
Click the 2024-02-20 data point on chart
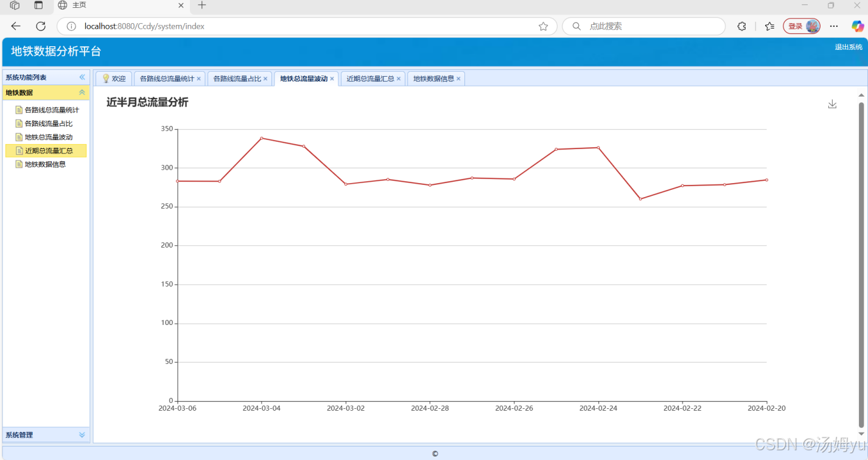(766, 179)
